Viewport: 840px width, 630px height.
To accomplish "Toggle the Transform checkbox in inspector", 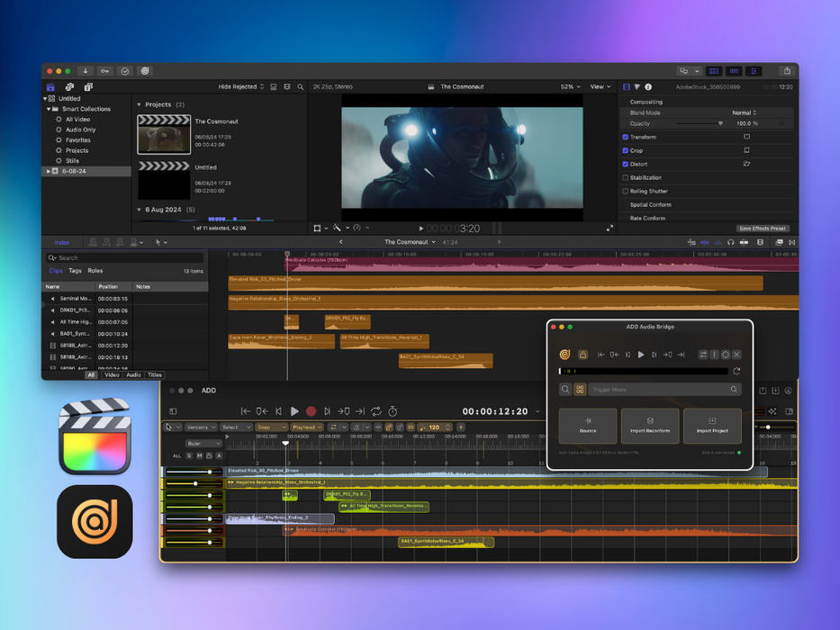I will click(626, 137).
